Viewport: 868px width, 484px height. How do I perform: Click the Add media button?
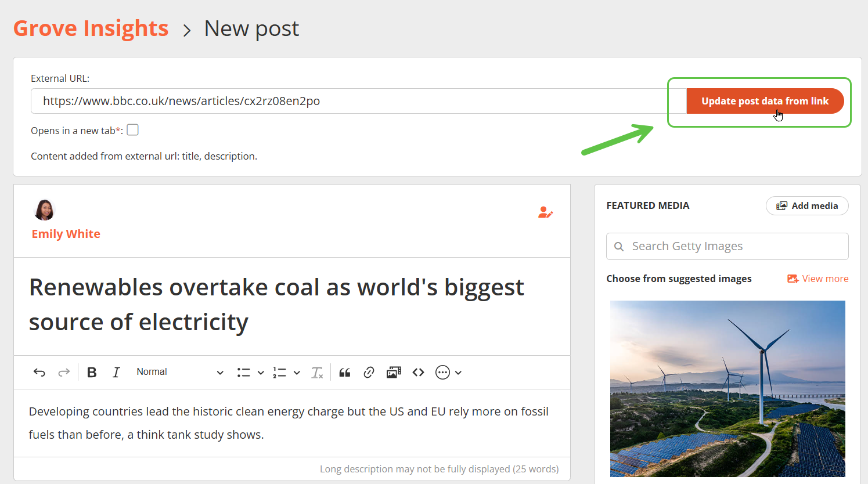[x=807, y=206]
